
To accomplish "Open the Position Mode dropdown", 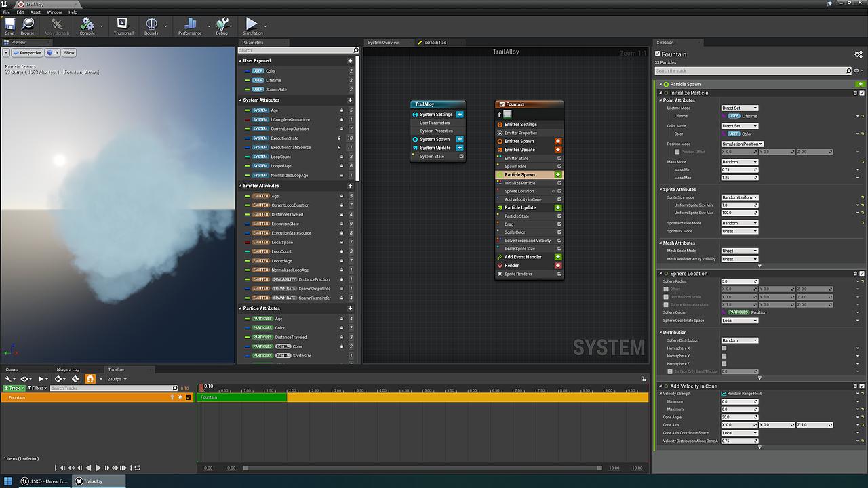I will (742, 144).
